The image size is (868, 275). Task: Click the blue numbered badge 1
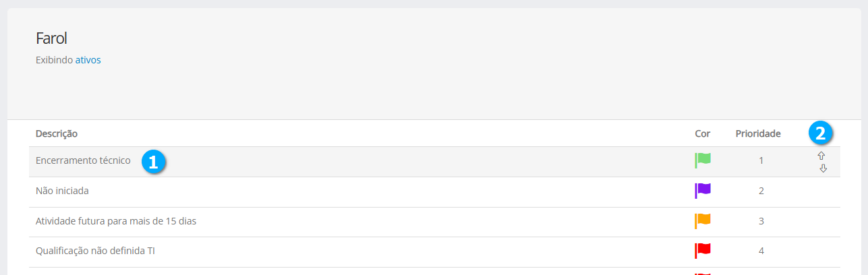(154, 162)
